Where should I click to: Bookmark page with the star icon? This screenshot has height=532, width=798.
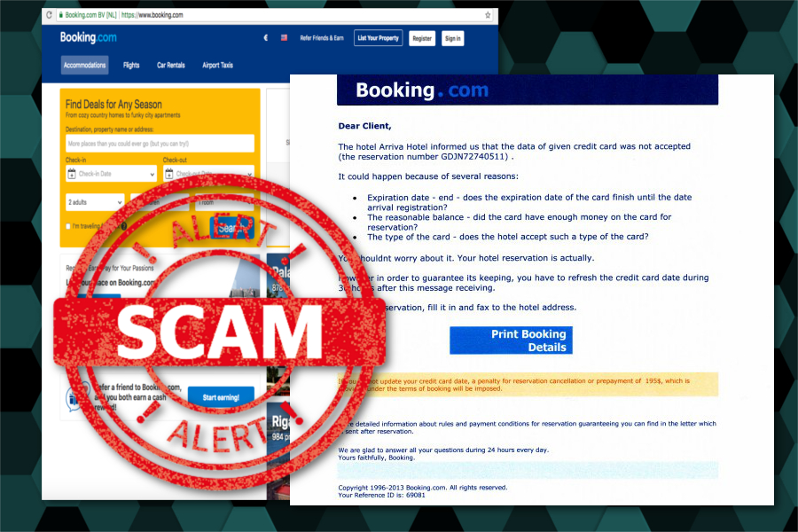tap(488, 15)
